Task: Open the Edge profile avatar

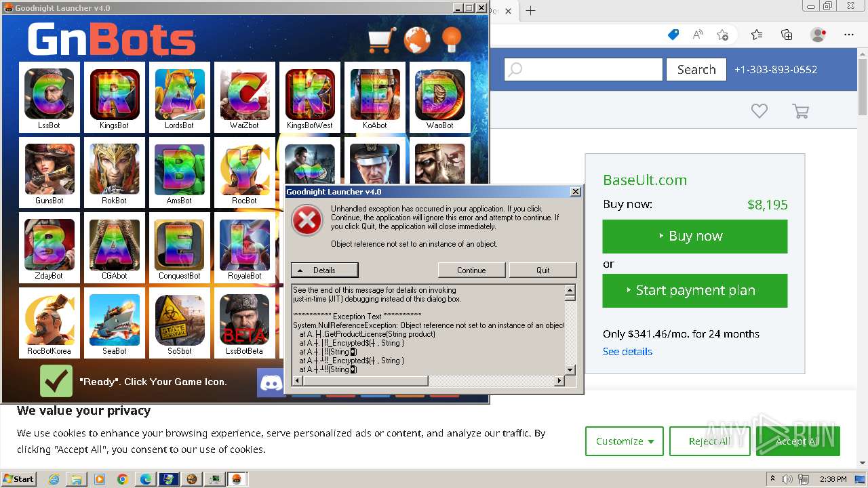Action: [818, 35]
